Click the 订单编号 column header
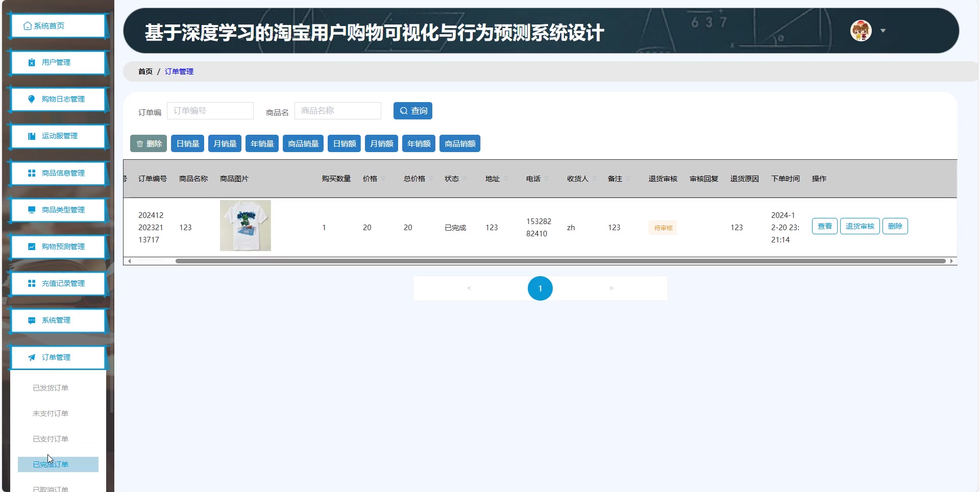980x492 pixels. [x=153, y=179]
